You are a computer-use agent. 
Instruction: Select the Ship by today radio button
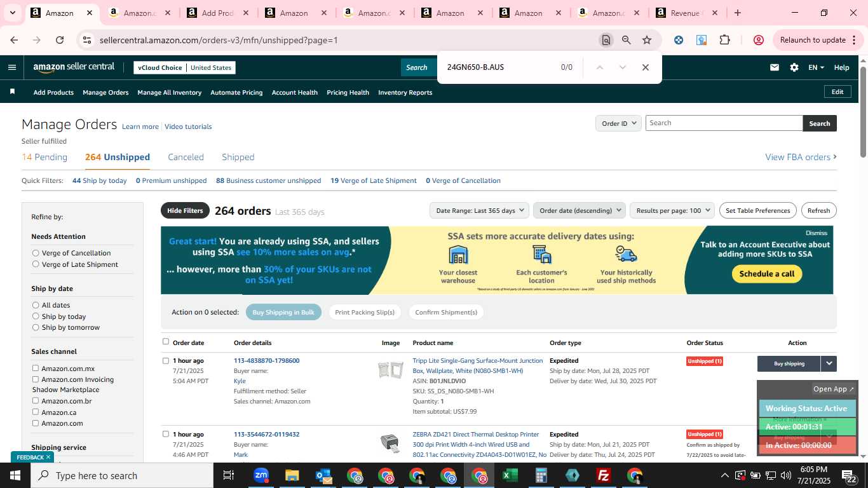(x=36, y=316)
